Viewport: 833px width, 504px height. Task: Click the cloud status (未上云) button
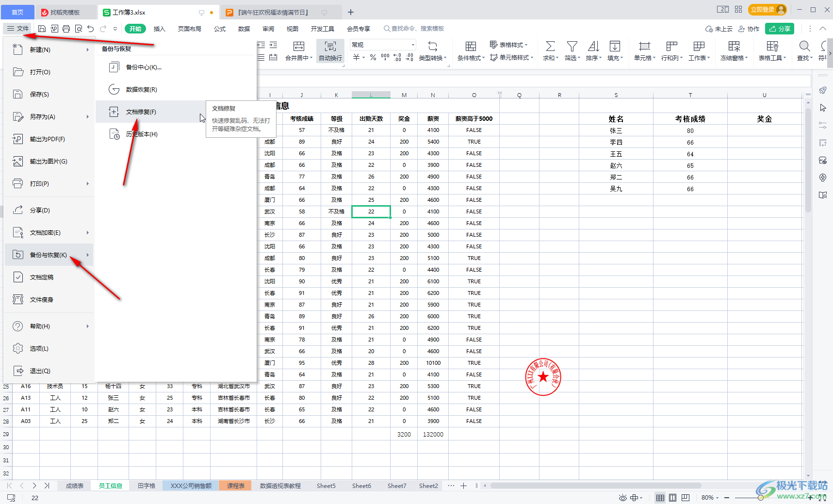[x=719, y=29]
